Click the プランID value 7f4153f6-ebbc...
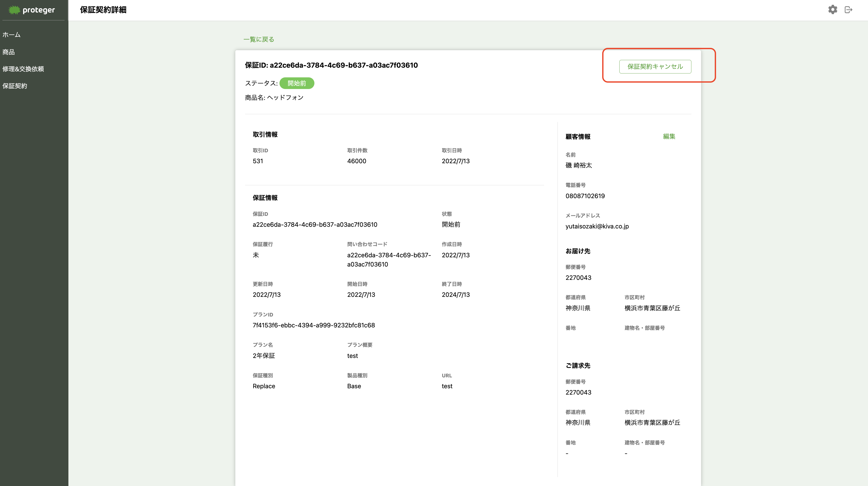 [314, 325]
